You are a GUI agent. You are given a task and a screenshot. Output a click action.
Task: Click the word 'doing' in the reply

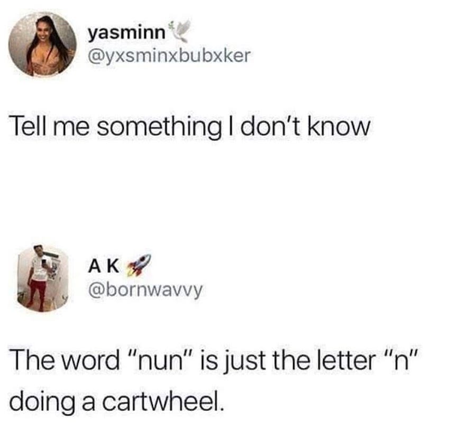[x=42, y=404]
